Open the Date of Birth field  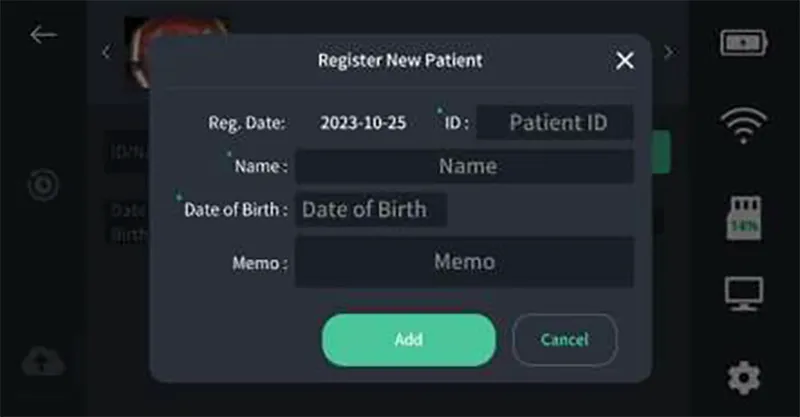click(370, 210)
